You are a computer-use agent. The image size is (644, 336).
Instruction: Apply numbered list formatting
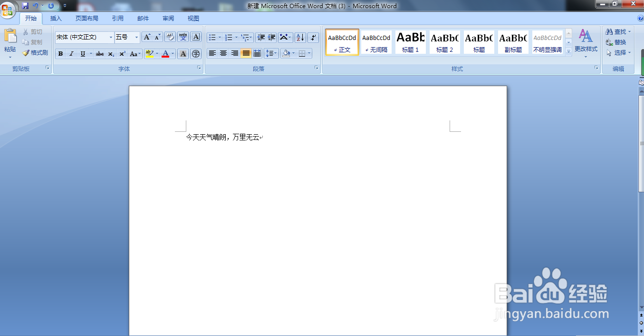[x=229, y=37]
